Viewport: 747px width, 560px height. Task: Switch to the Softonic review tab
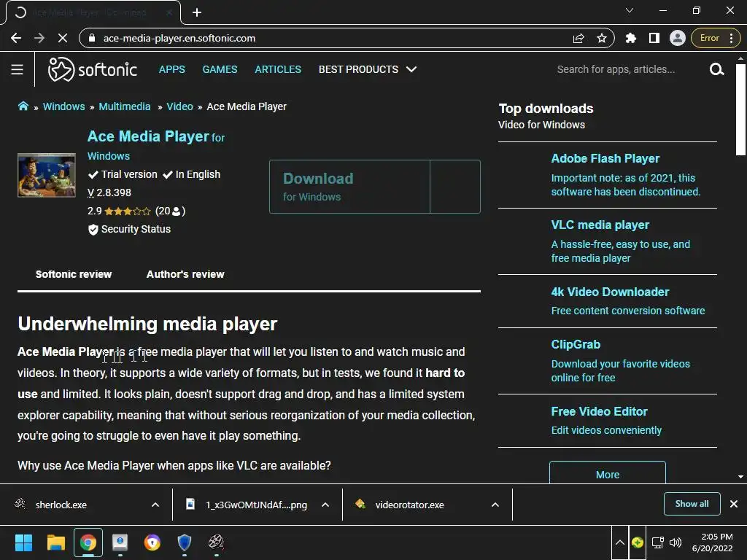click(x=74, y=274)
